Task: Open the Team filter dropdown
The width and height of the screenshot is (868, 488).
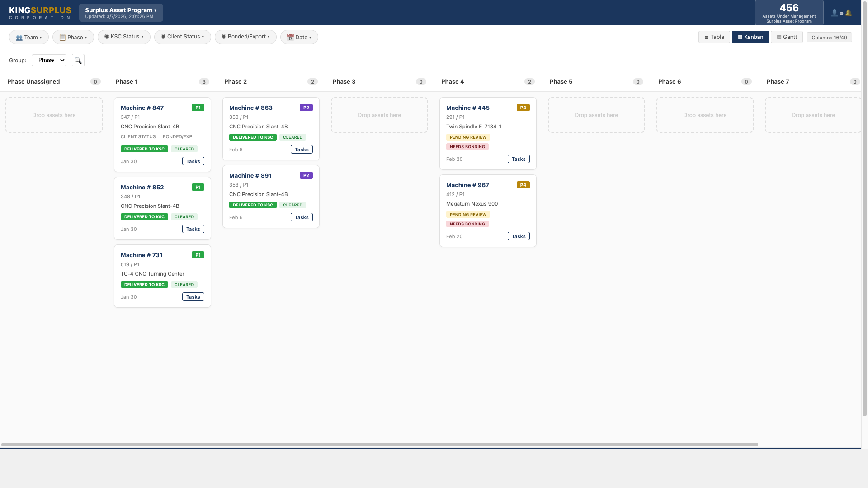Action: 28,37
